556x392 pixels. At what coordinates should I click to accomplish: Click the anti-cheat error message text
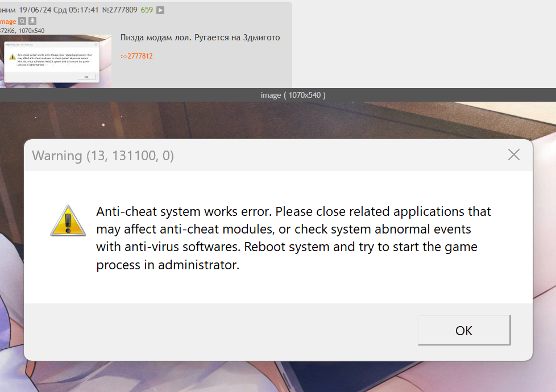tap(293, 238)
